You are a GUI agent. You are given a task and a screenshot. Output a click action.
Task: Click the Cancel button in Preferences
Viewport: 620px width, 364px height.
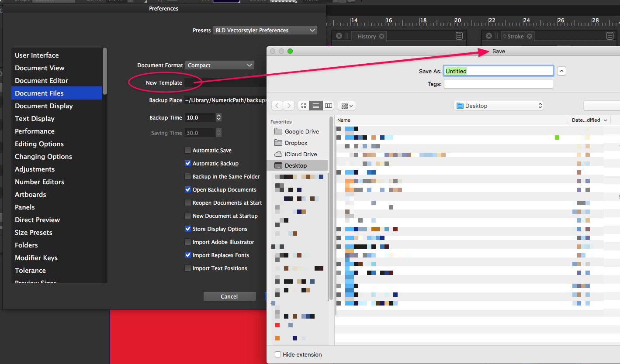229,297
